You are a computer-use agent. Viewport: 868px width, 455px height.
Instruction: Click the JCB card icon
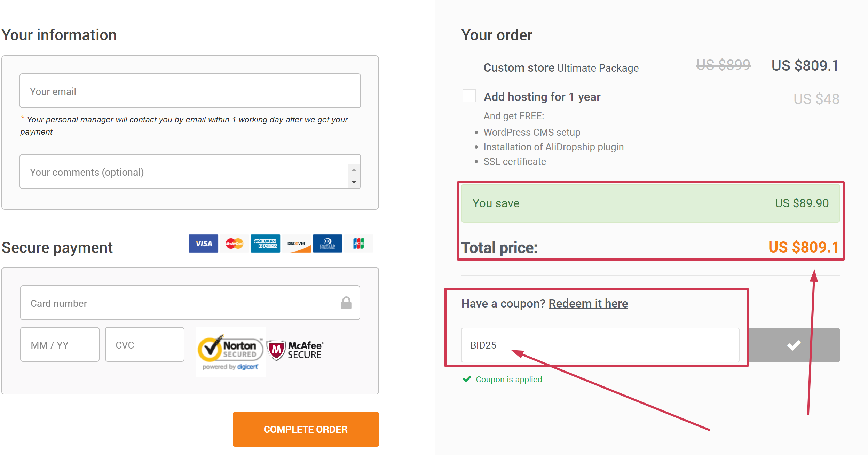point(358,244)
